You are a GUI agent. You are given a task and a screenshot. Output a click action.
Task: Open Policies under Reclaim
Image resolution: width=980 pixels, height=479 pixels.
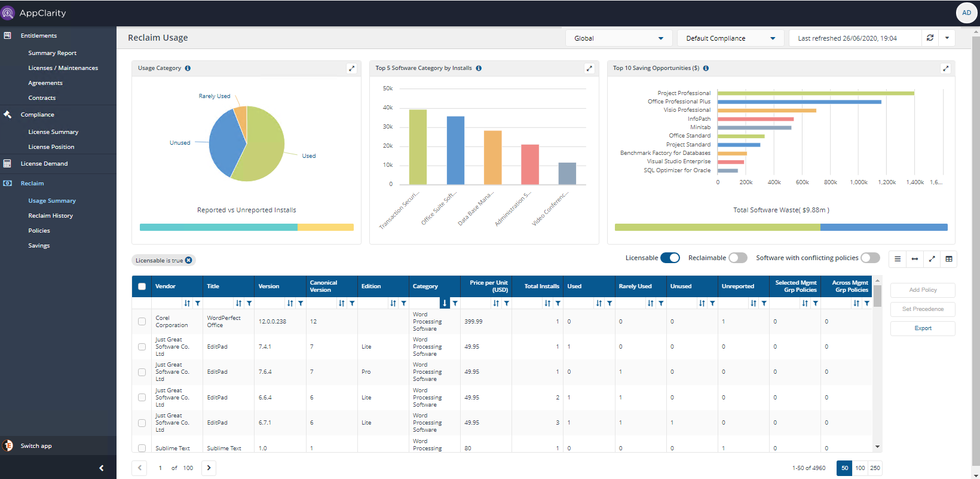pyautogui.click(x=39, y=231)
